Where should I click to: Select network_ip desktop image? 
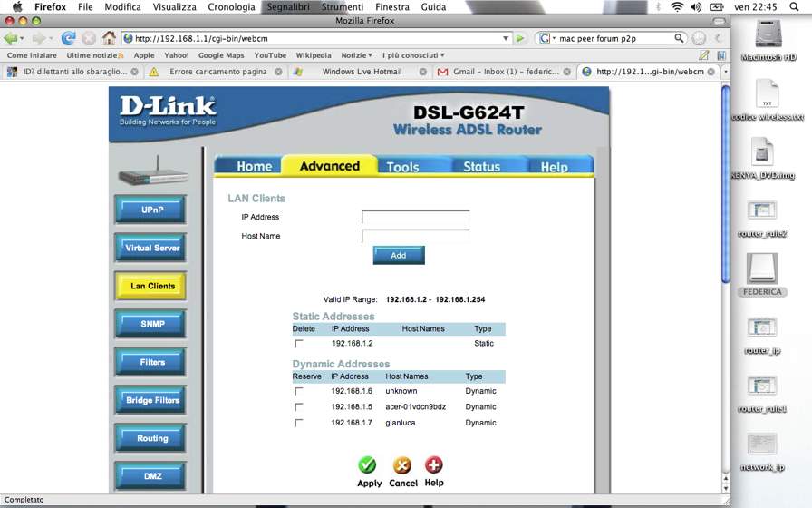coord(762,444)
